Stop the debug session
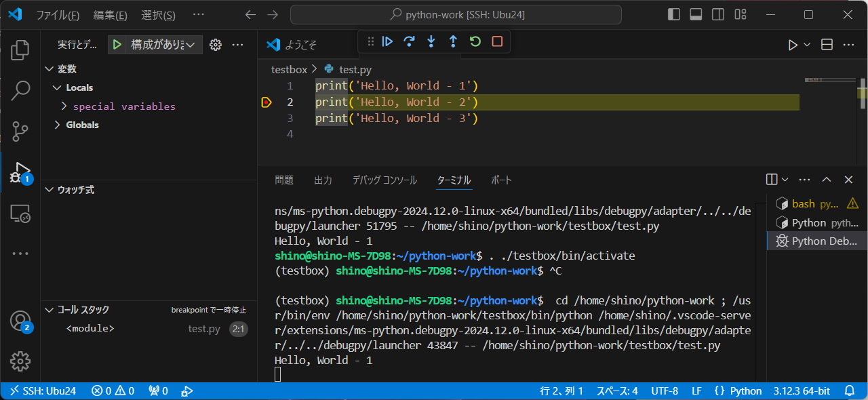Viewport: 868px width, 400px height. (496, 41)
